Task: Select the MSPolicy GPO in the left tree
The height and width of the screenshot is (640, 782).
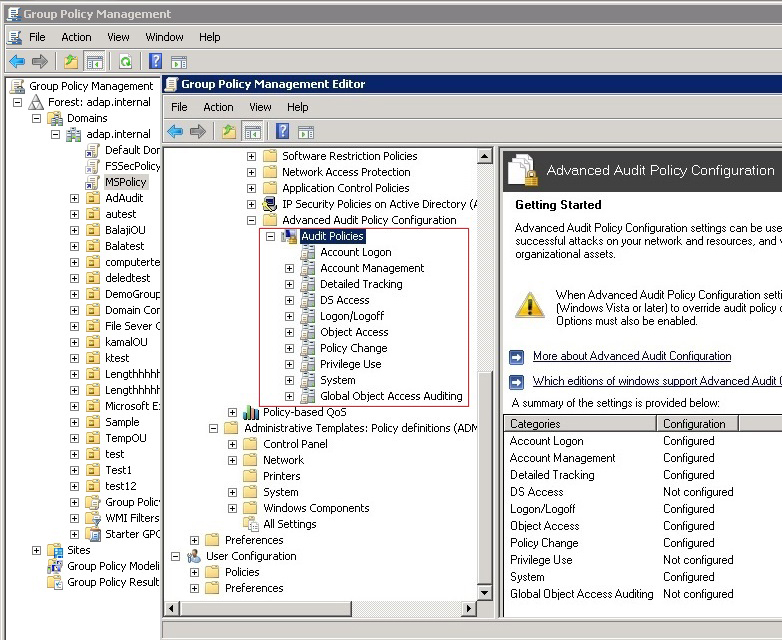Action: coord(125,182)
